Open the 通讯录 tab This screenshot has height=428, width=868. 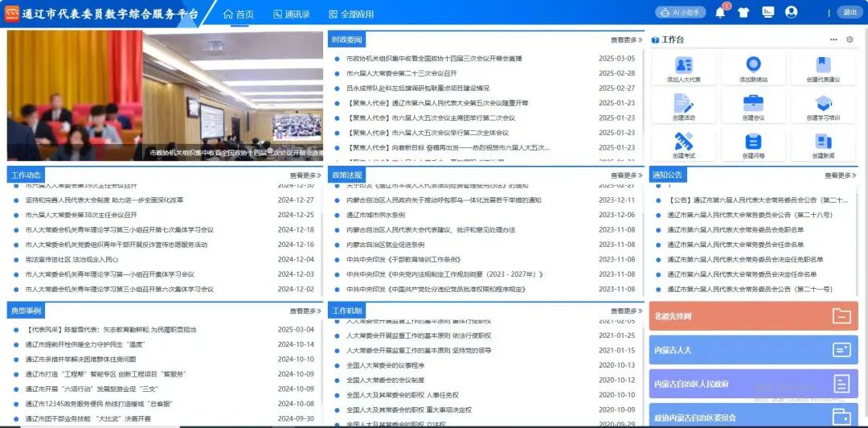coord(292,14)
